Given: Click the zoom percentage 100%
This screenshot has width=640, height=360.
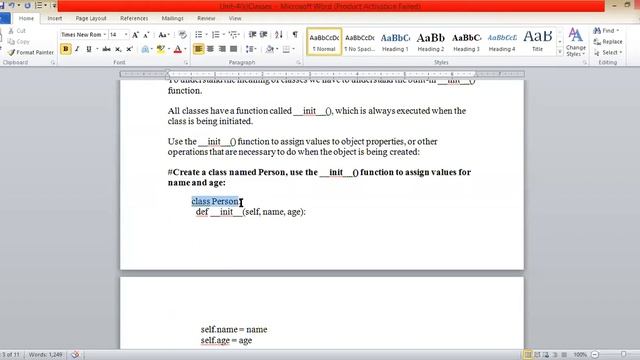Looking at the screenshot, I should tap(580, 354).
